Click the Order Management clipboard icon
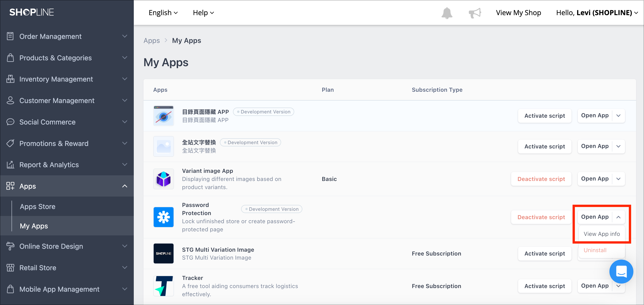 point(10,36)
